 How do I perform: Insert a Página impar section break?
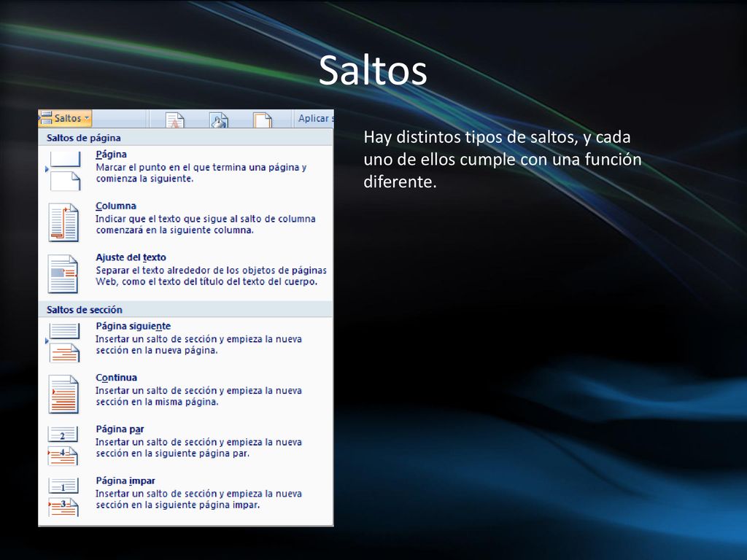pyautogui.click(x=185, y=497)
